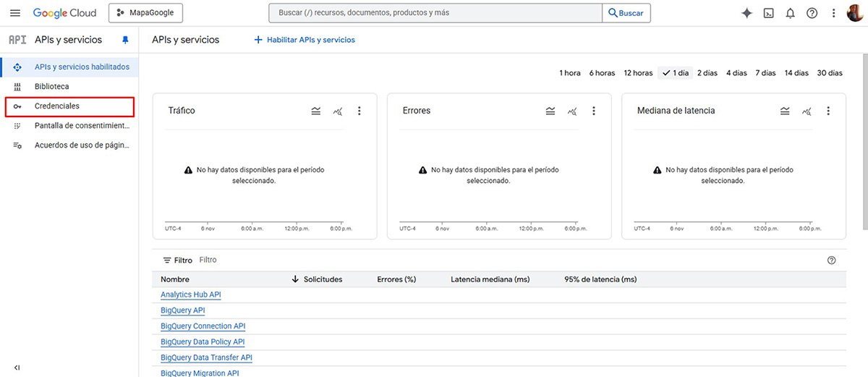The height and width of the screenshot is (377, 868).
Task: Sort by Errores (%) column header
Action: point(396,279)
